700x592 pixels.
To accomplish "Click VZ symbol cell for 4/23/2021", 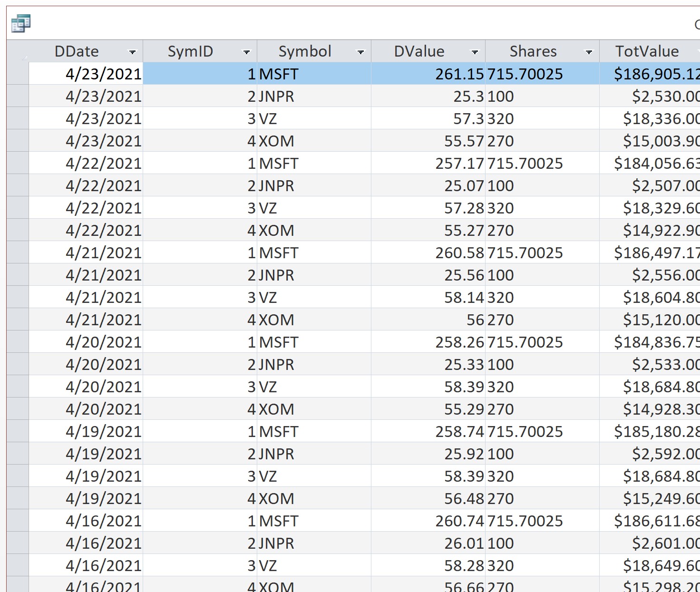I will click(x=314, y=118).
